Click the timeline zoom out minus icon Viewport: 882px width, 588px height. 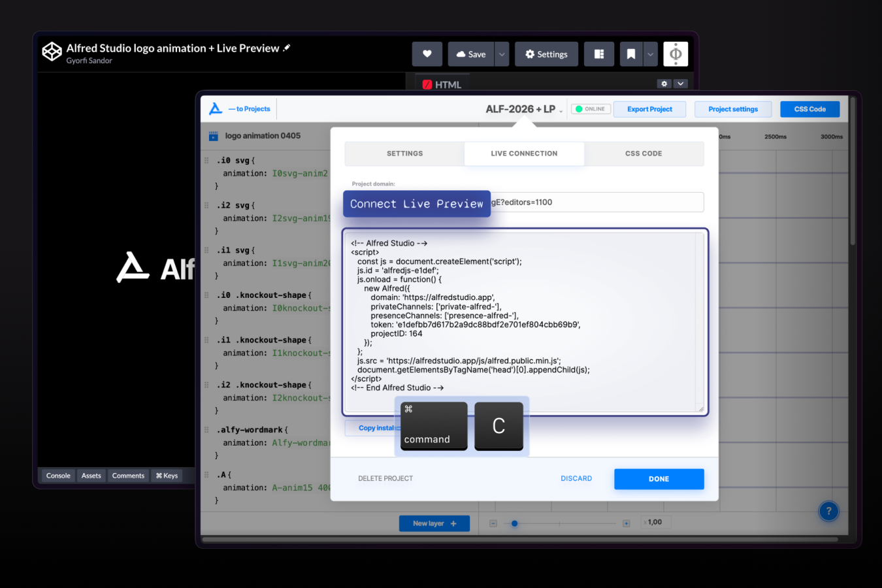(x=493, y=523)
